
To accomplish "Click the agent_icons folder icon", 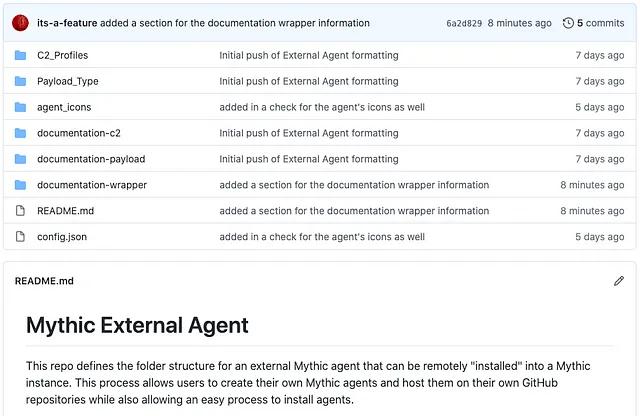I will tap(20, 107).
